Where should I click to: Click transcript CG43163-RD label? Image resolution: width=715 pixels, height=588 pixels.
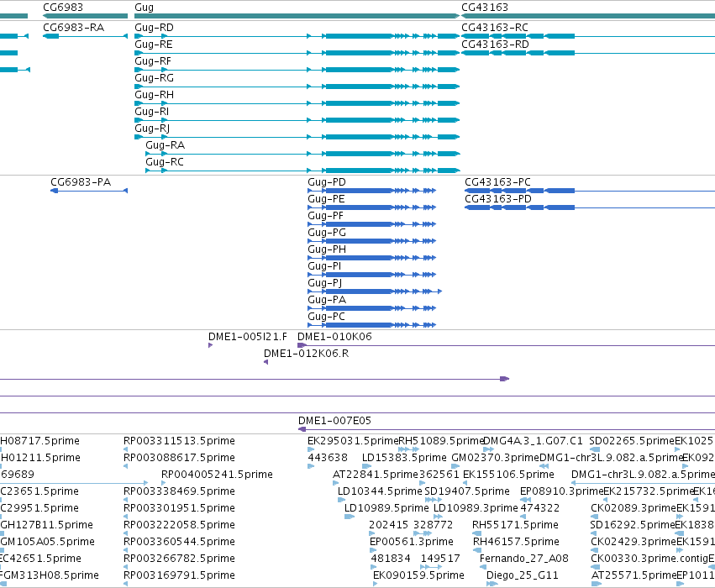(x=495, y=45)
